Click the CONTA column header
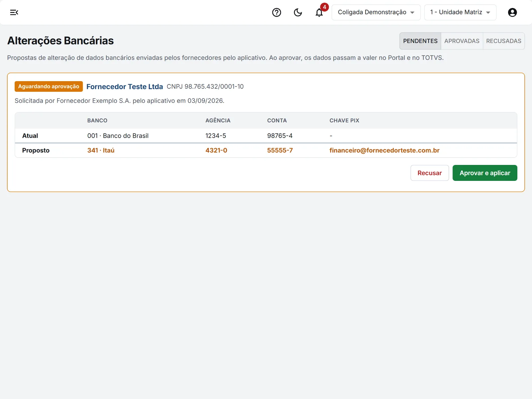Screen dimensions: 532x399 277,120
